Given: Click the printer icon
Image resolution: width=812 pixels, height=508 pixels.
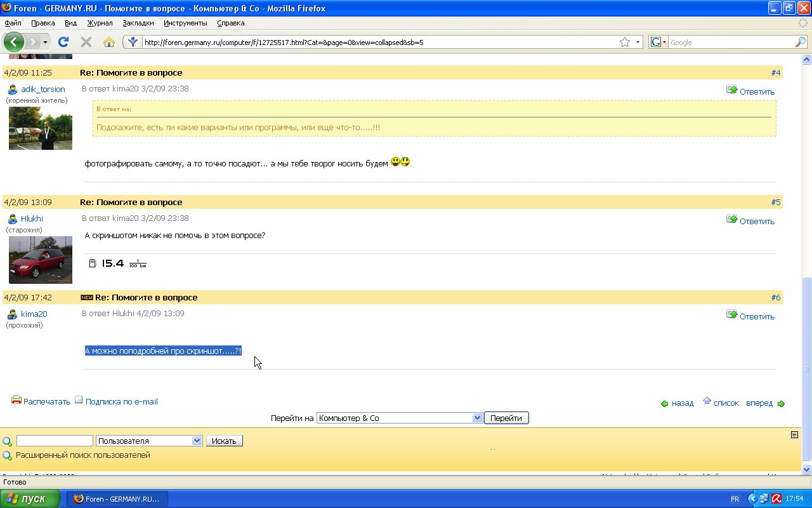Looking at the screenshot, I should (x=16, y=400).
